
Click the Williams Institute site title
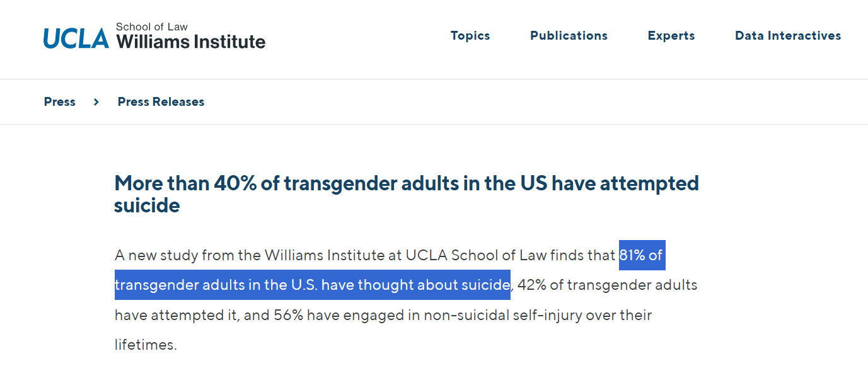coord(191,42)
